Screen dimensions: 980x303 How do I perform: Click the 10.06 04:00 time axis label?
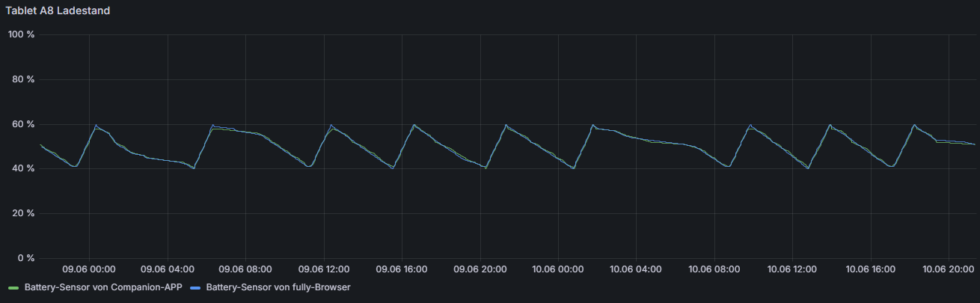[637, 269]
